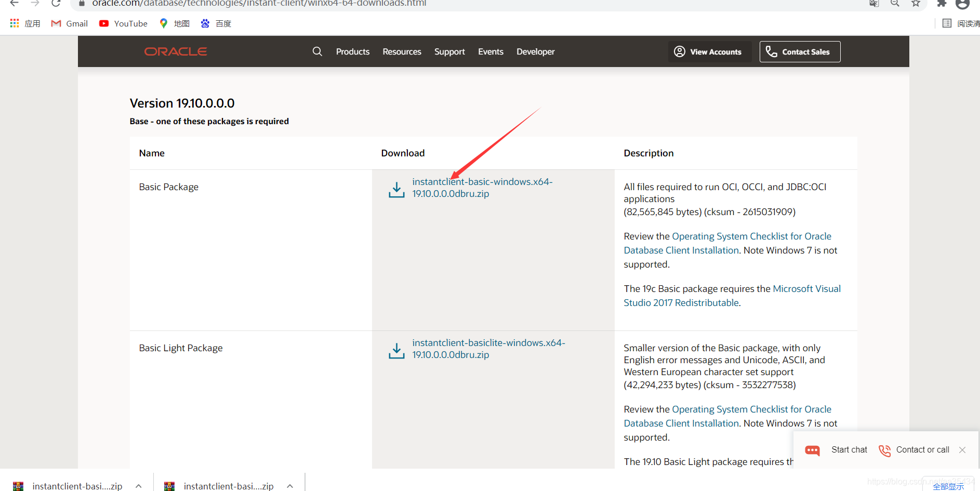Click the Start chat button

[x=849, y=449]
